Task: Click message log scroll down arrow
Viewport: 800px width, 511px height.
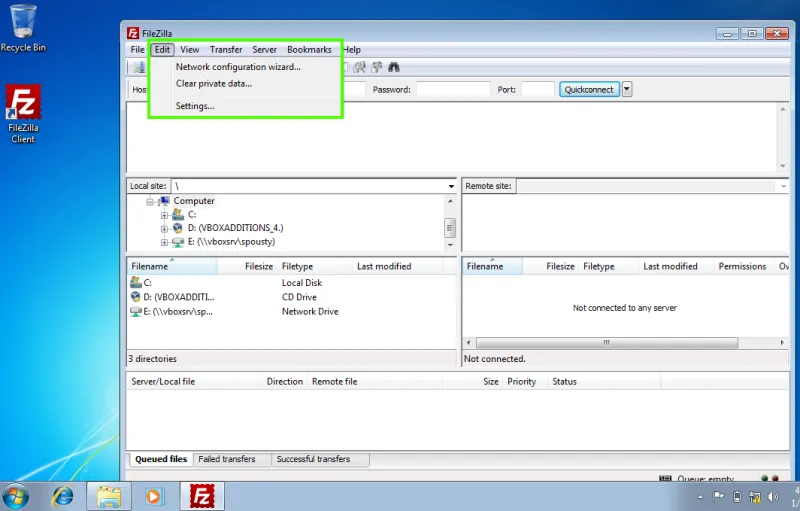Action: click(x=783, y=166)
